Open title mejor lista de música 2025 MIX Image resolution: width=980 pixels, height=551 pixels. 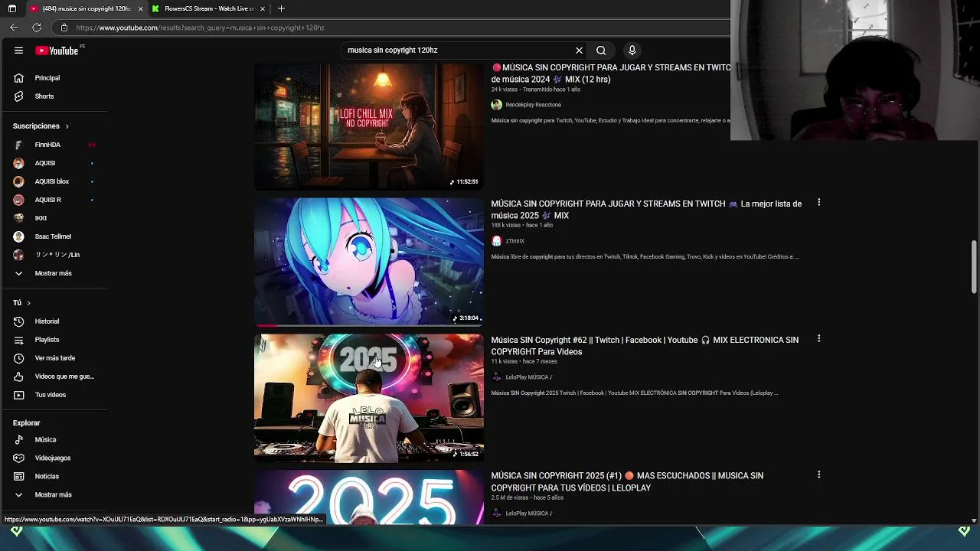(646, 210)
